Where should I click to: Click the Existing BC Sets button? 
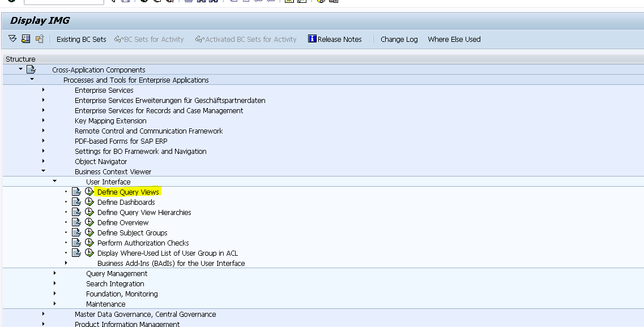(81, 39)
